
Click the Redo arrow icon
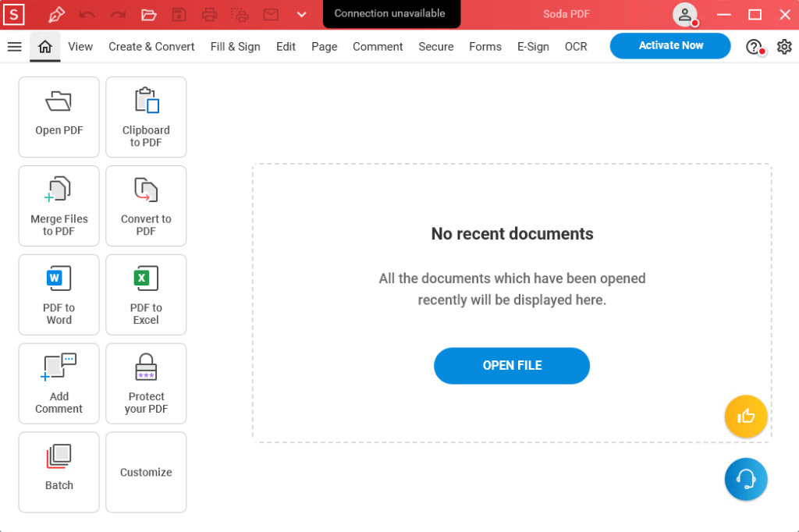point(119,14)
